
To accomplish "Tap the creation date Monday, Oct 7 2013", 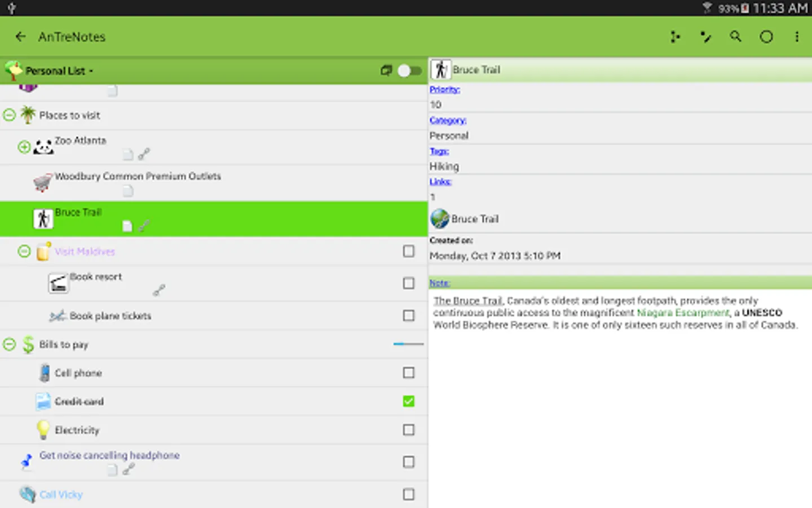I will pos(495,256).
